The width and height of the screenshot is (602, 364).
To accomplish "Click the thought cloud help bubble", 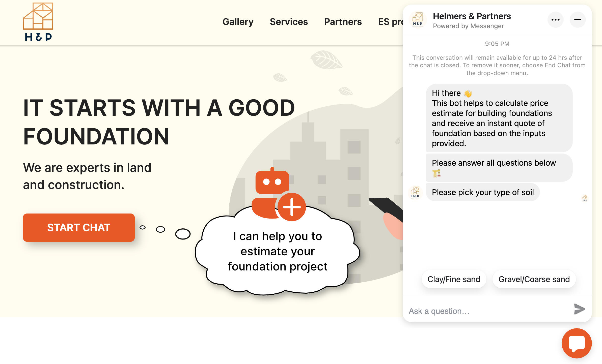I will [x=278, y=252].
